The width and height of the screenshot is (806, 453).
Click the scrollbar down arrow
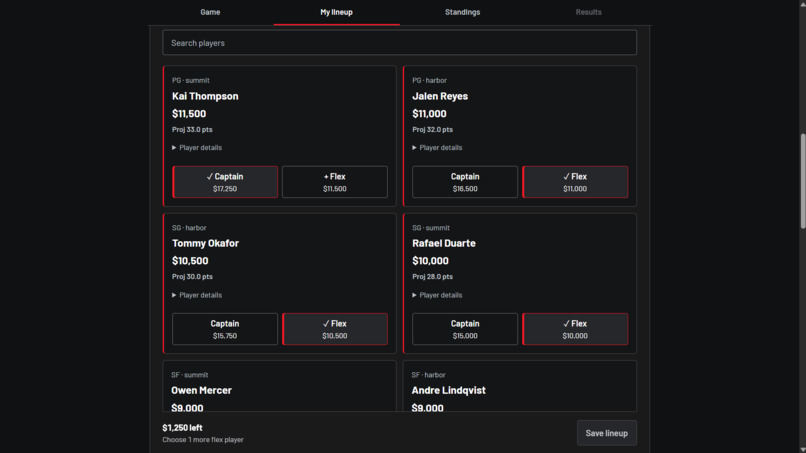[802, 449]
